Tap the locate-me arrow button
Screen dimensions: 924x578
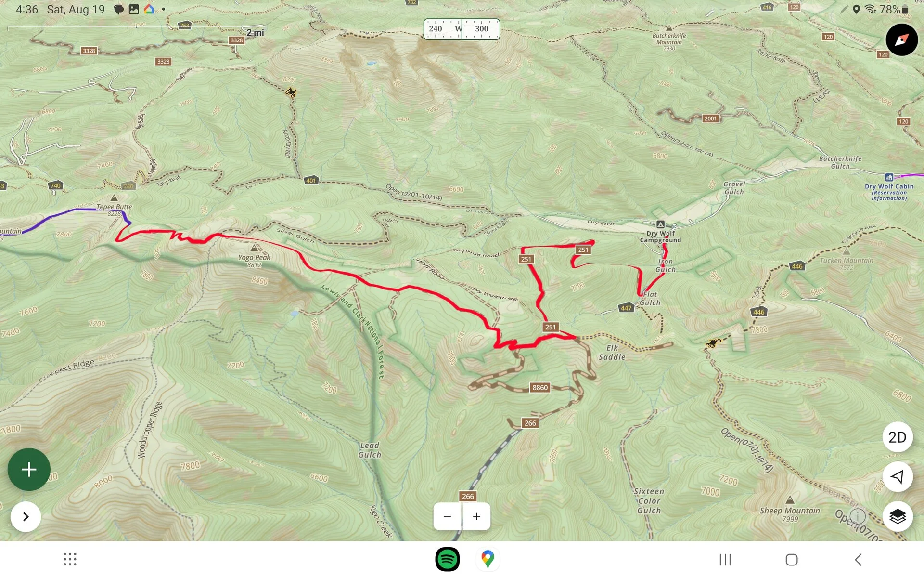tap(898, 477)
